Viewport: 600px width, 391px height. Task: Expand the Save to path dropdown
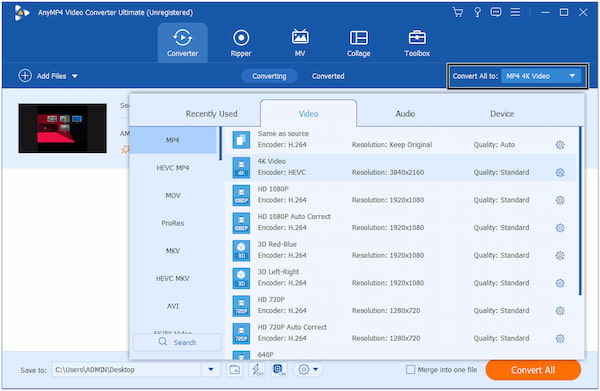tap(211, 370)
